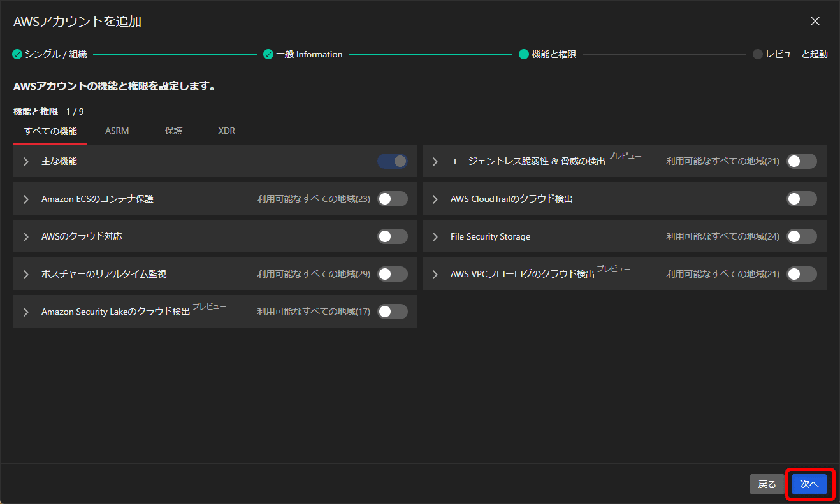Switch to the XDR tab
Screen dimensions: 840x504
pos(226,131)
